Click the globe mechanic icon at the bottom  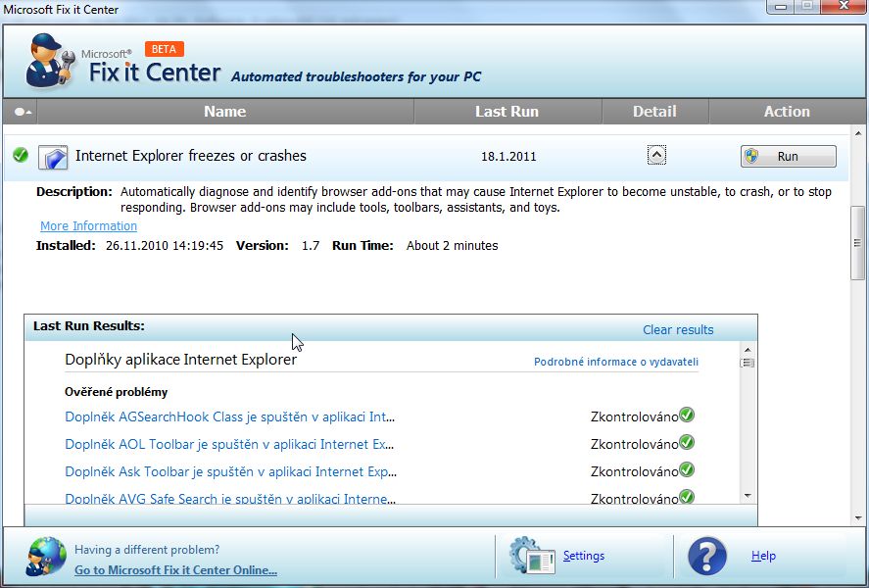46,557
